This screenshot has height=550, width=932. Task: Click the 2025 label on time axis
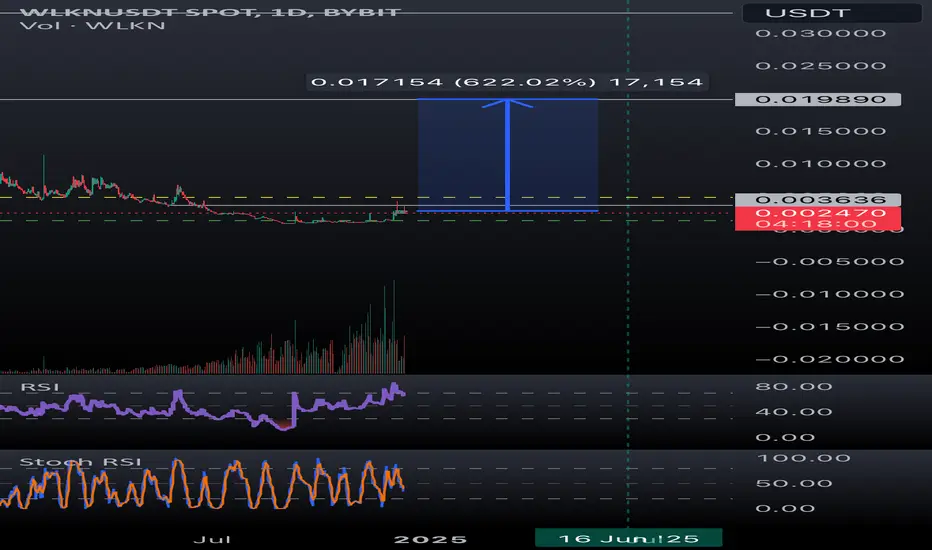point(430,539)
